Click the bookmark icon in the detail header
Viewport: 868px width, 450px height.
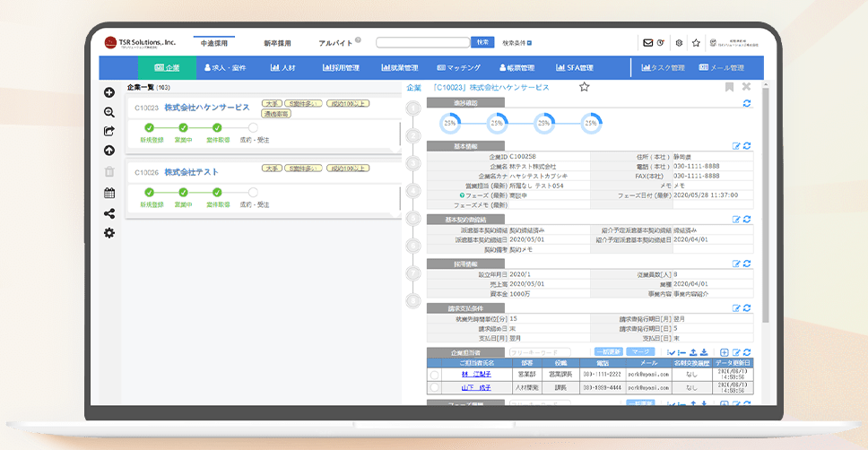(x=729, y=87)
